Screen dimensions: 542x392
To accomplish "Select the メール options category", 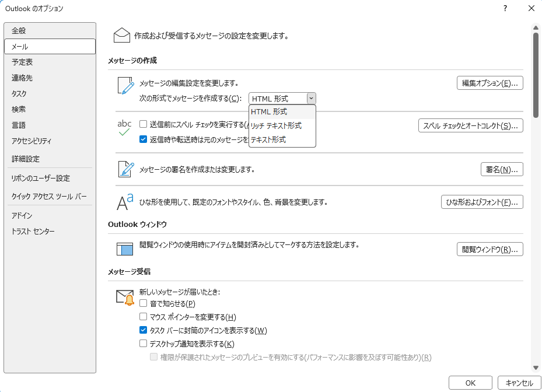I will click(x=50, y=47).
